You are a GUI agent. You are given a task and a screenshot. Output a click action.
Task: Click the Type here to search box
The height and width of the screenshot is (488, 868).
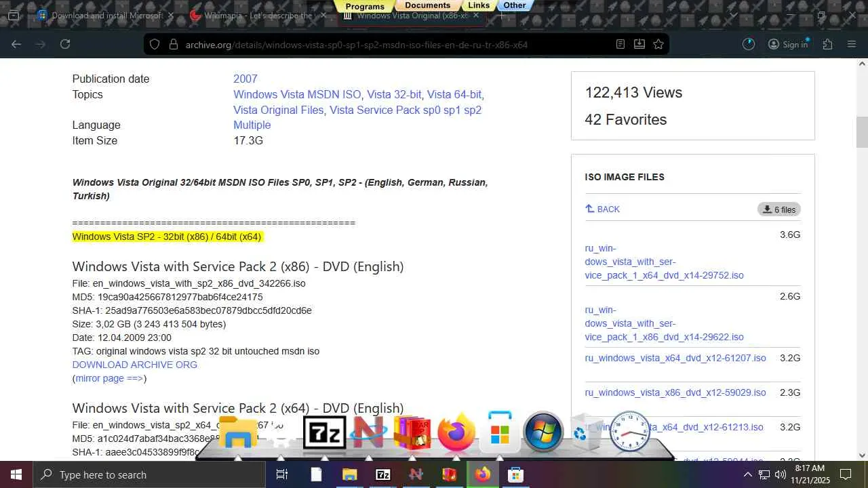click(x=149, y=474)
